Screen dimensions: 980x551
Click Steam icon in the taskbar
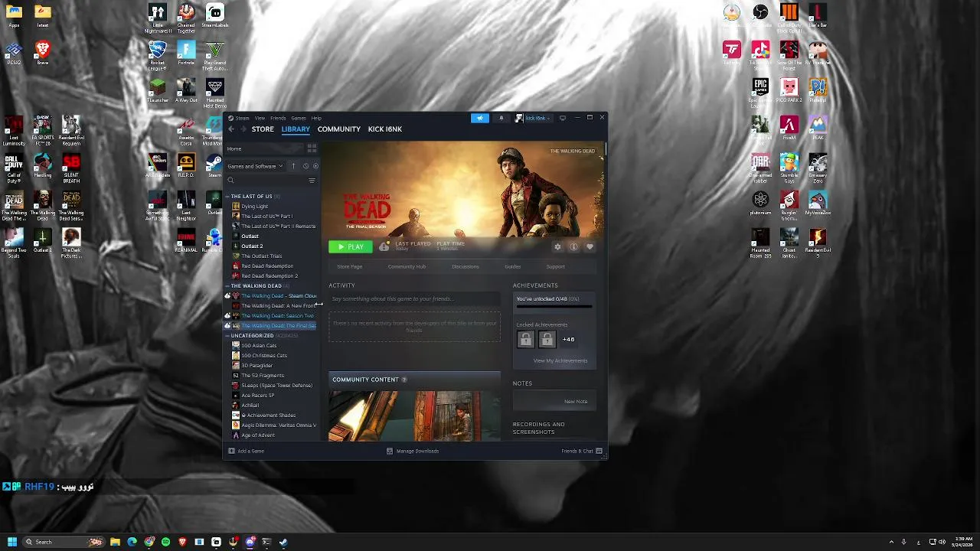point(283,542)
